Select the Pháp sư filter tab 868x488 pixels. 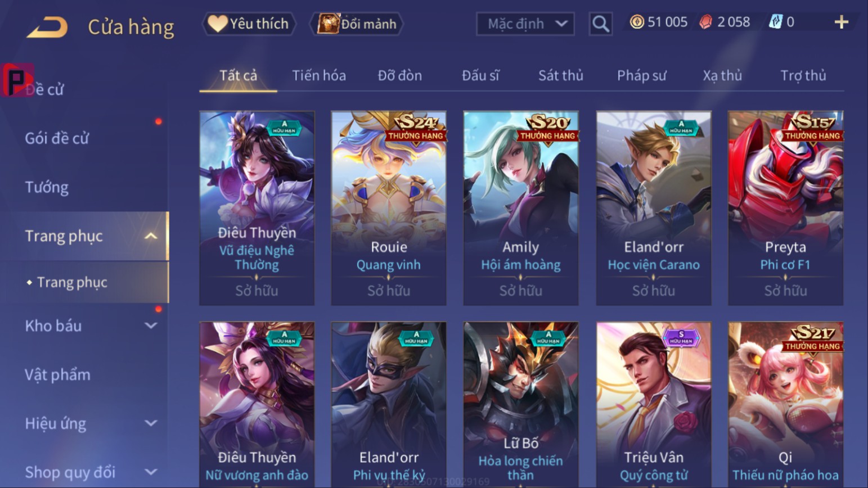(641, 75)
